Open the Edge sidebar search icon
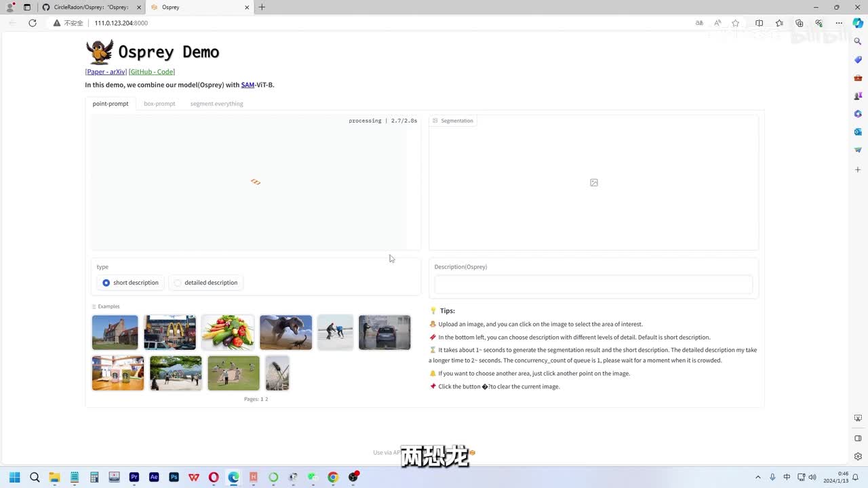 tap(858, 41)
